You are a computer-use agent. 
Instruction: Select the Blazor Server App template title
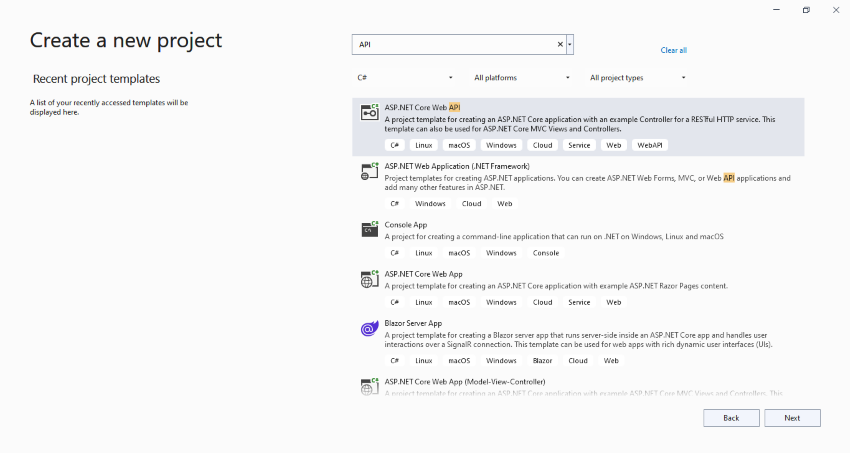(x=413, y=323)
